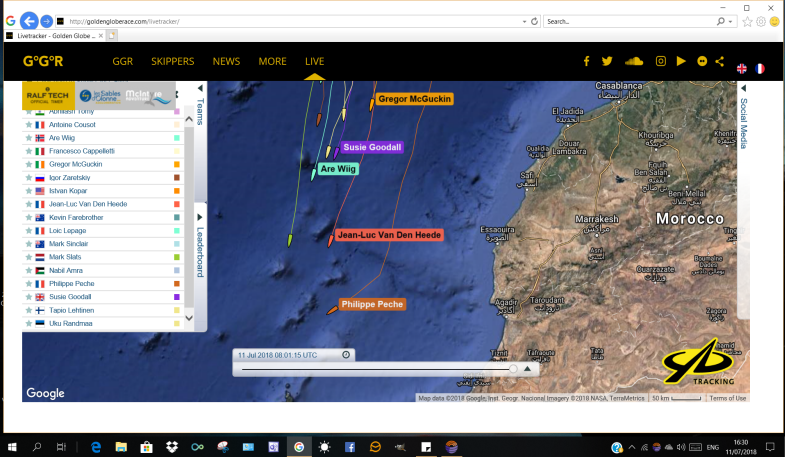785x457 pixels.
Task: Open the SKIPPERS menu item
Action: point(172,61)
